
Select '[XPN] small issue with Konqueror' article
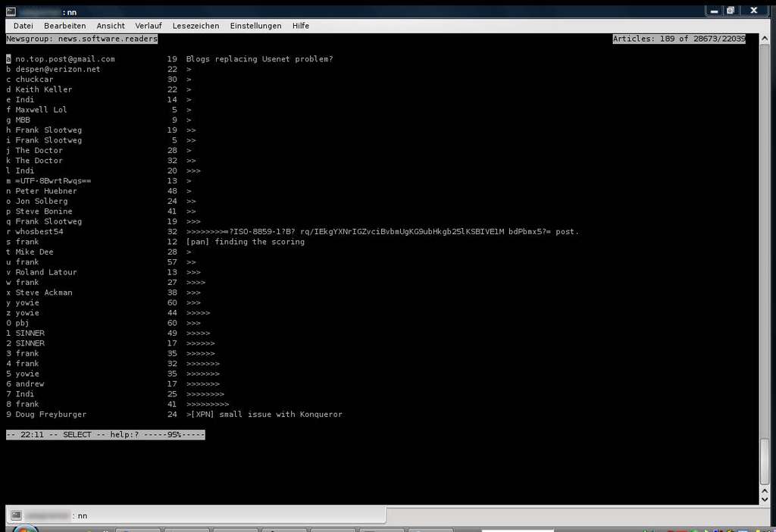[266, 415]
